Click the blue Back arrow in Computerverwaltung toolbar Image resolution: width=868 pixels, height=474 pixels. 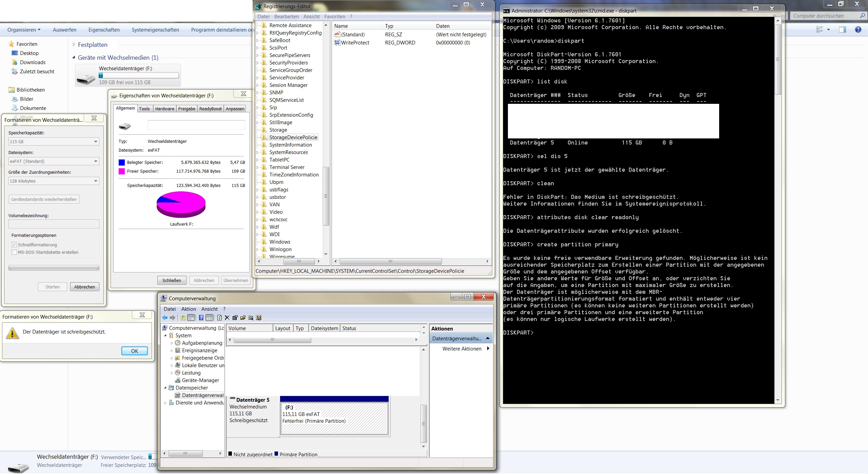coord(165,318)
